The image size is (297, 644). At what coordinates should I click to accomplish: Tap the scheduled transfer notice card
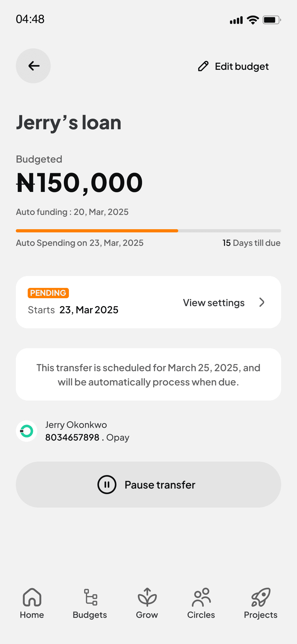148,374
